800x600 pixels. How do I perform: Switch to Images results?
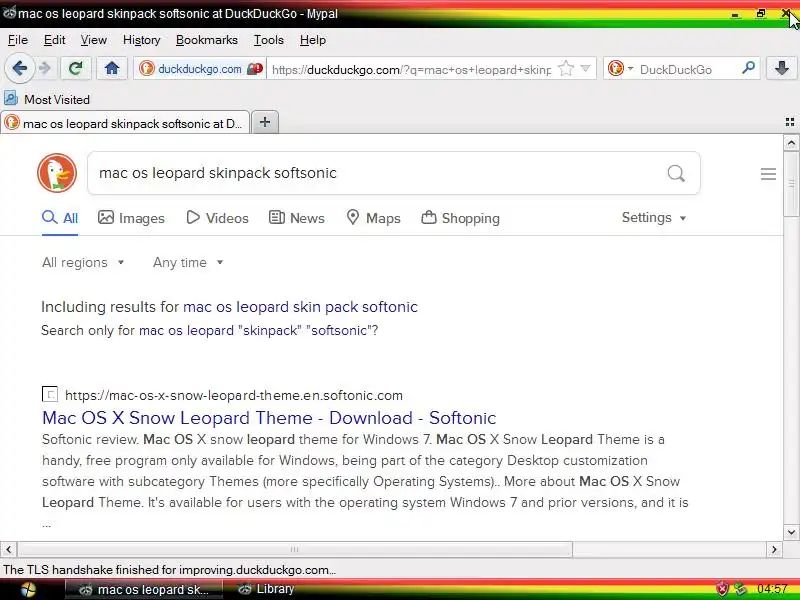point(131,218)
